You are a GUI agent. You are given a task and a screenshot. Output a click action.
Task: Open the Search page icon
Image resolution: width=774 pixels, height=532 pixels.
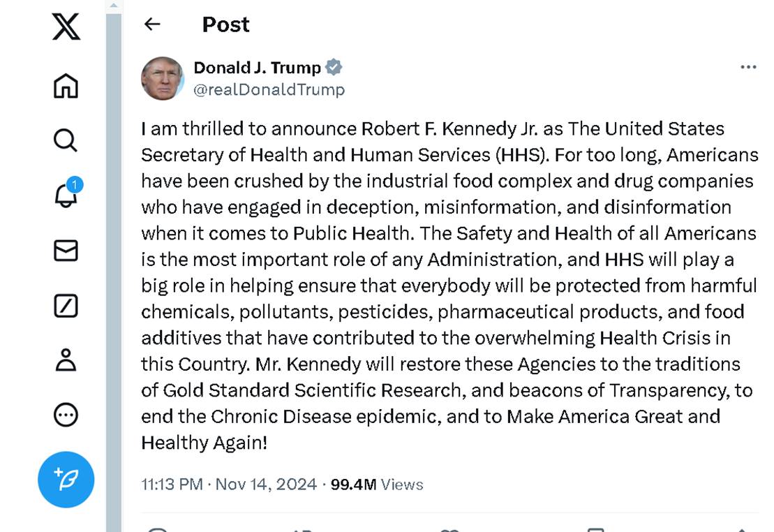[66, 140]
